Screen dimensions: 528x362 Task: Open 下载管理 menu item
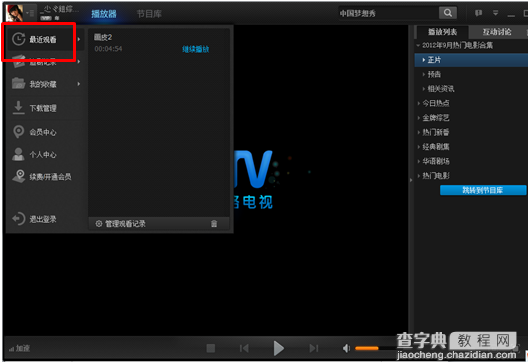pyautogui.click(x=43, y=108)
